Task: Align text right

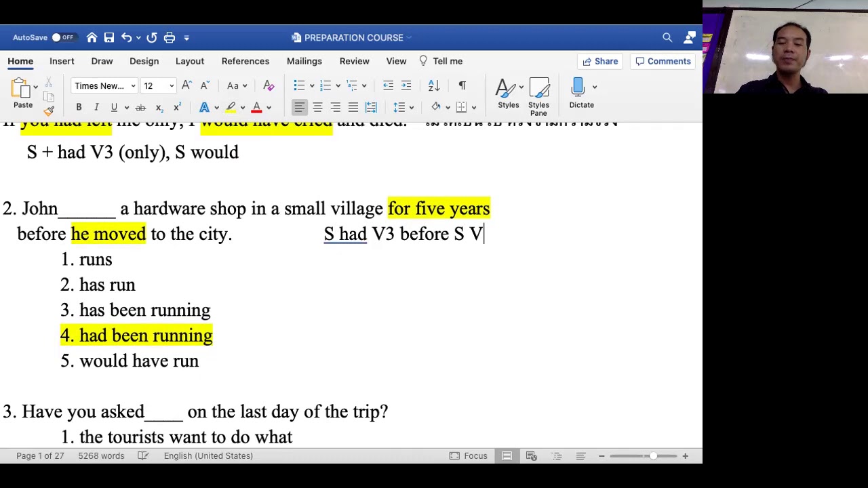Action: pos(335,108)
